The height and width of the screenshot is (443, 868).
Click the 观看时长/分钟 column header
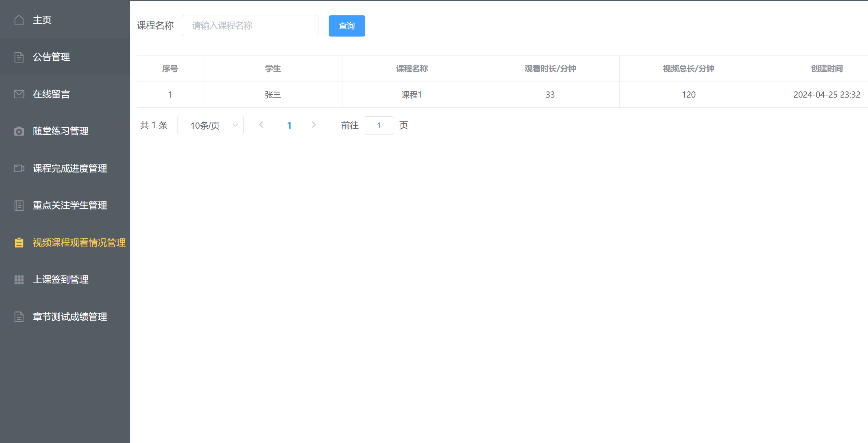click(550, 69)
